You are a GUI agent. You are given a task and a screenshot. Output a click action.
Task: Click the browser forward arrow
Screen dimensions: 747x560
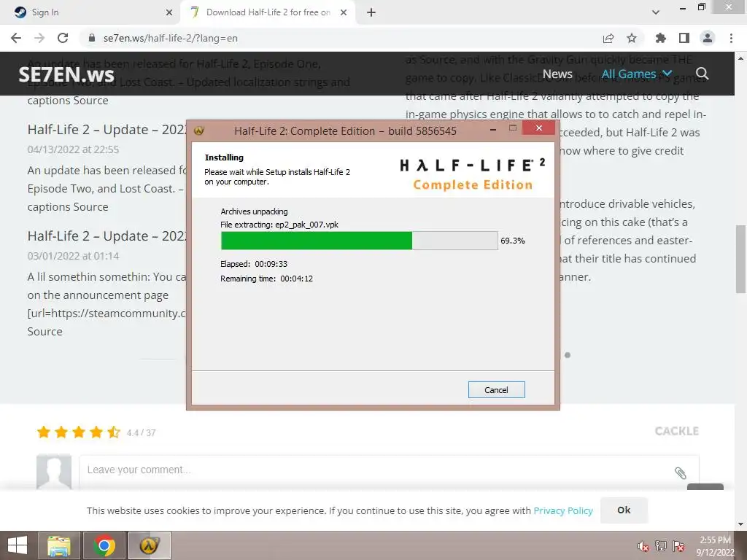click(x=39, y=38)
